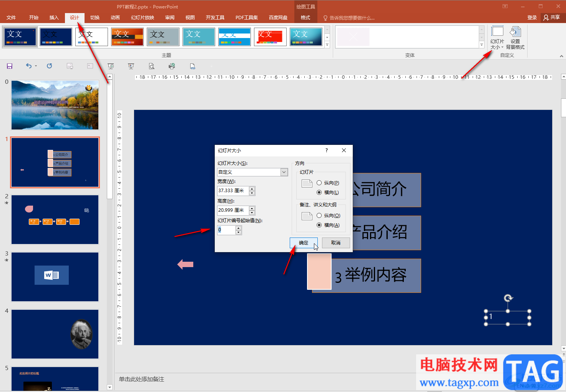
Task: Apply the blue-striped theme thumbnail
Action: point(234,37)
